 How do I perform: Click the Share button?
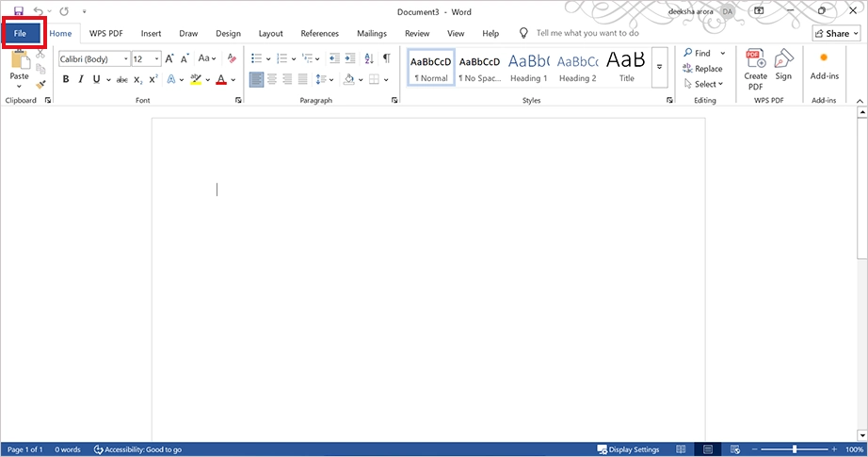[836, 33]
